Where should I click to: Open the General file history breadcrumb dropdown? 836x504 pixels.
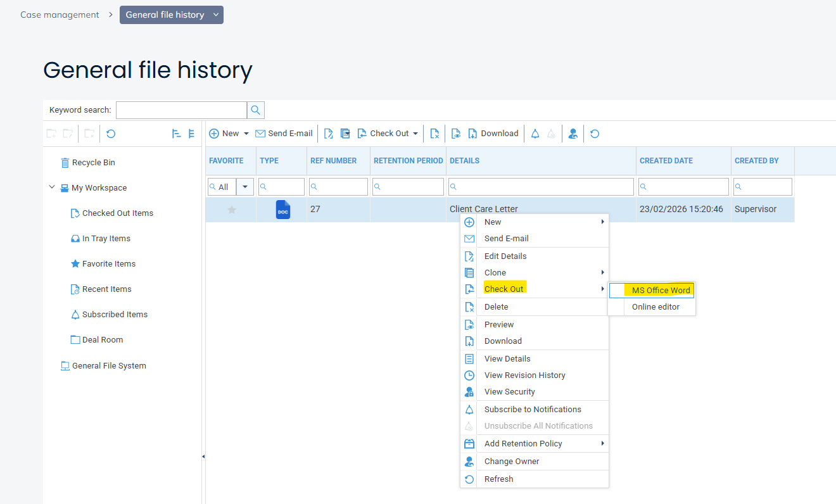[216, 15]
